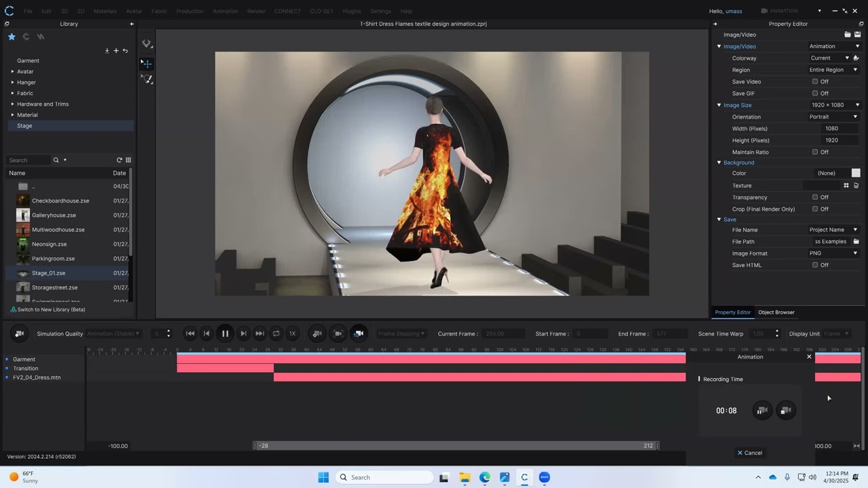Open the File menu

point(28,12)
